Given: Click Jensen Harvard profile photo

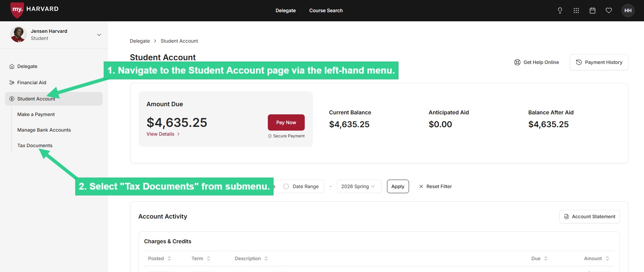Looking at the screenshot, I should click(x=18, y=35).
